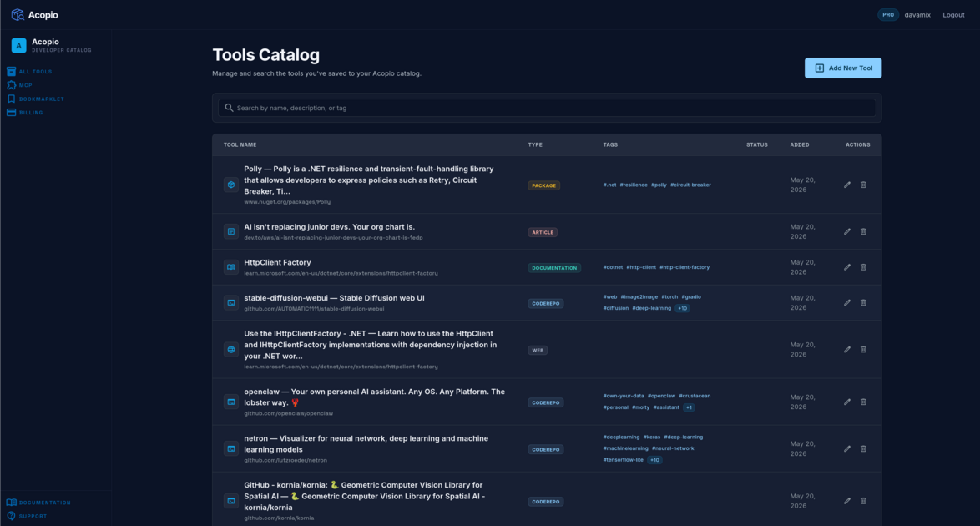Click the repo icon for stable-diffusion-webui
Image resolution: width=980 pixels, height=526 pixels.
(231, 303)
